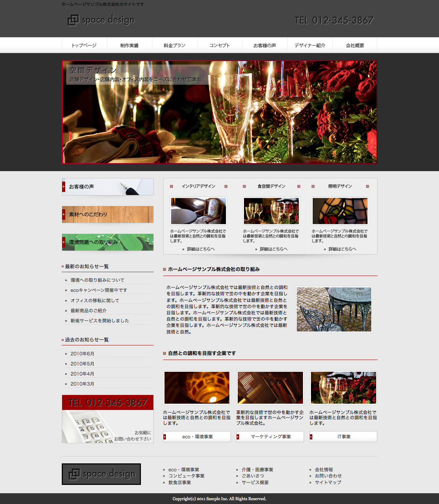439x504 pixels.
Task: Click the telephone contact banner image
Action: [108, 419]
